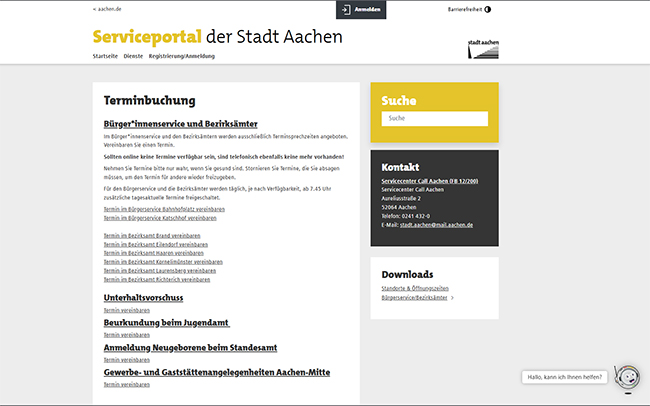Open the Registrierung/Anmeldung menu item
Screen dimensions: 650x406
click(x=181, y=56)
